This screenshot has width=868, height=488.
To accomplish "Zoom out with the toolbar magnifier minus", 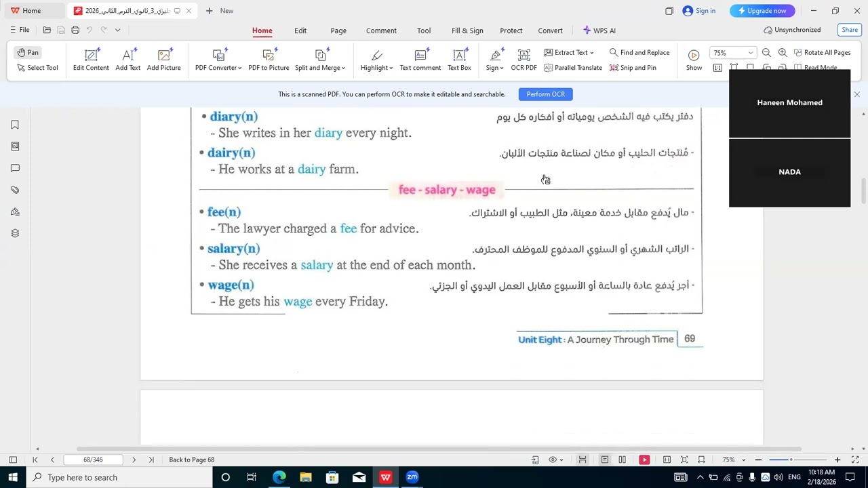I will 766,52.
